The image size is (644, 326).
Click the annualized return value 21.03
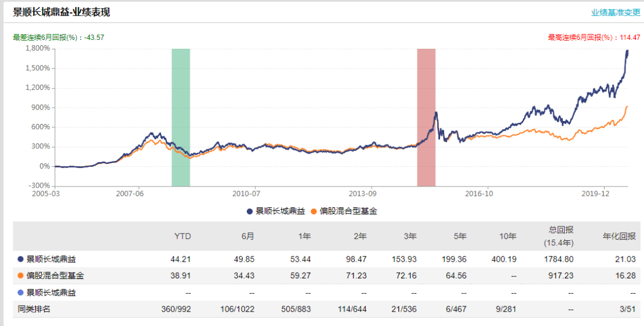[x=626, y=259]
